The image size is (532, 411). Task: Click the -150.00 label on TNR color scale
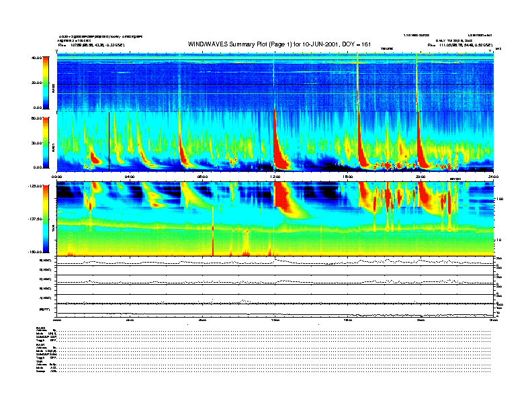point(35,252)
